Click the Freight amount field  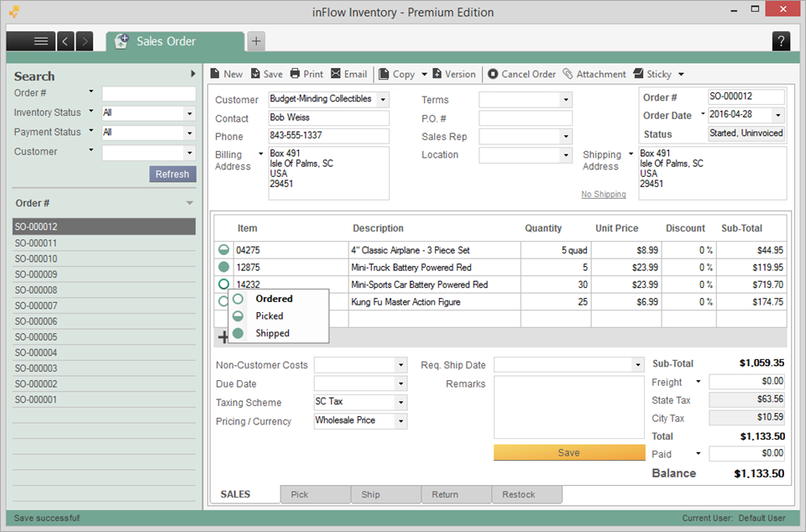pyautogui.click(x=747, y=382)
